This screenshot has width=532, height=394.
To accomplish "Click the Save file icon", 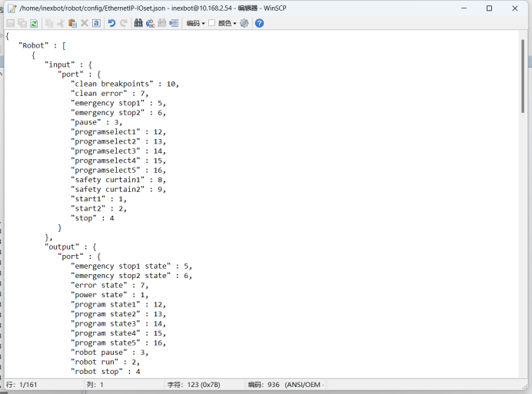I will 10,23.
